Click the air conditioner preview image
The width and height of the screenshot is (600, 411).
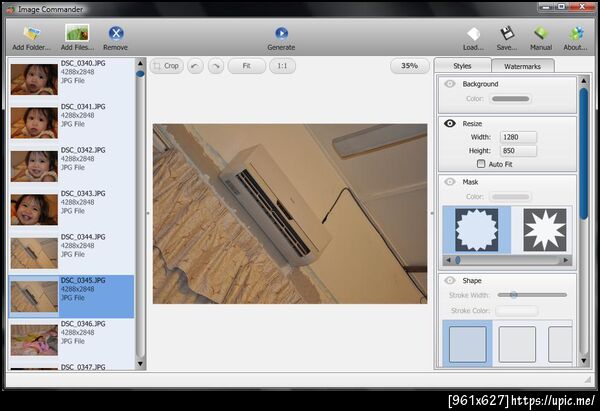click(290, 214)
